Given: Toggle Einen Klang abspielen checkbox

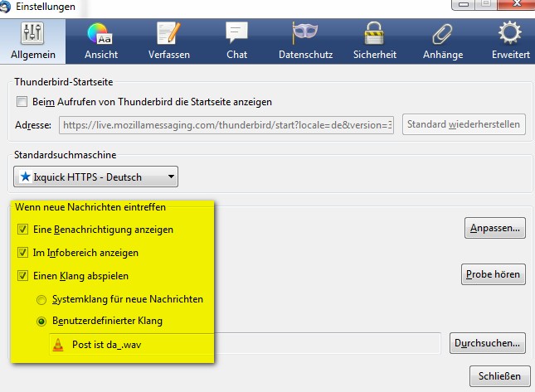Looking at the screenshot, I should tap(22, 275).
